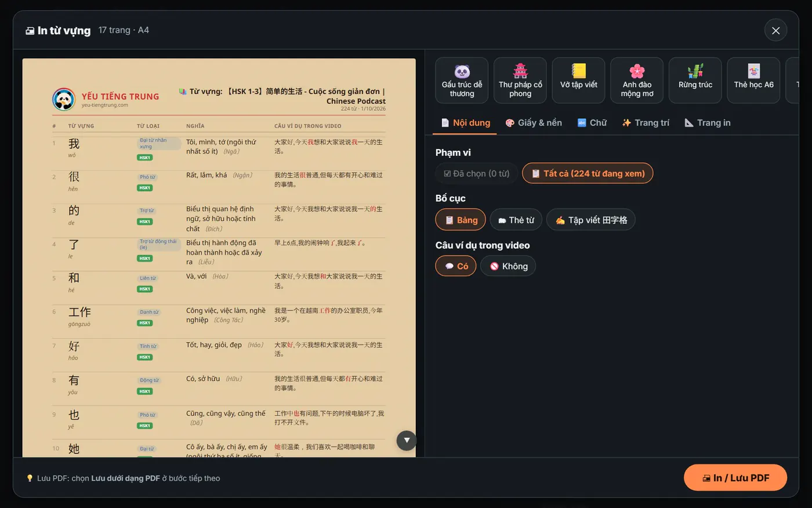
Task: Select Tất cả (224 từ đang xem) scope
Action: coord(588,173)
